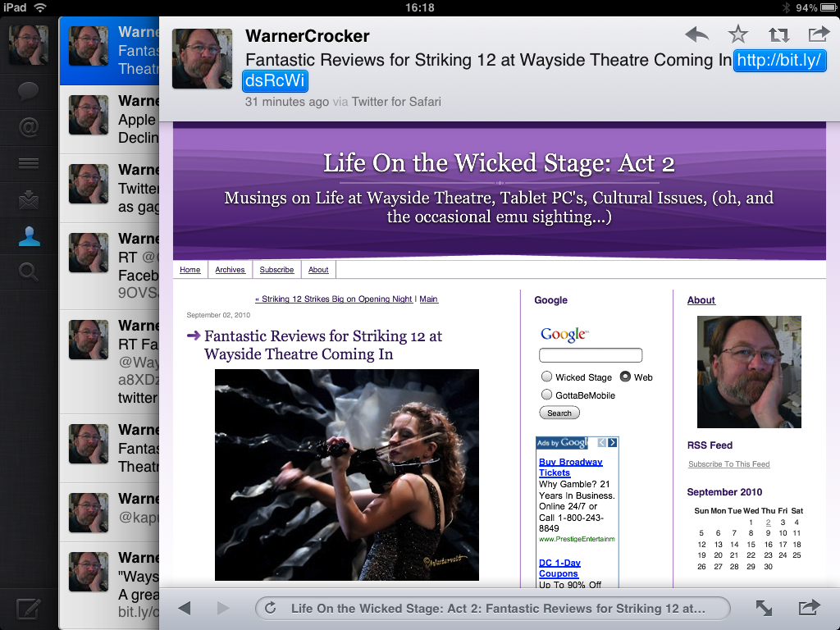Viewport: 840px width, 630px height.
Task: Tap the account avatar atop the sidebar
Action: tap(29, 45)
